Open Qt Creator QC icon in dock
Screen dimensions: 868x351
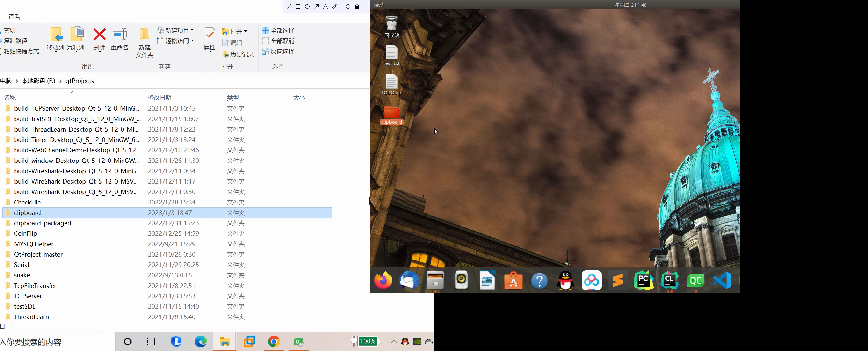click(x=696, y=280)
